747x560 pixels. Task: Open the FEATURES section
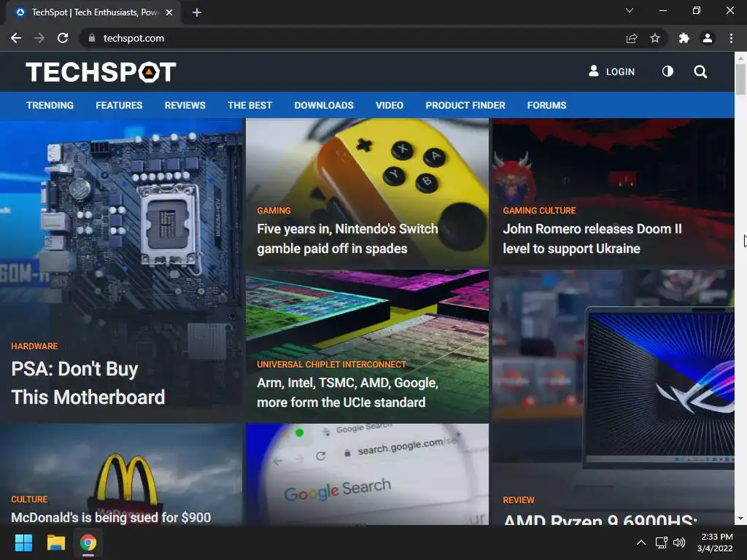point(119,105)
